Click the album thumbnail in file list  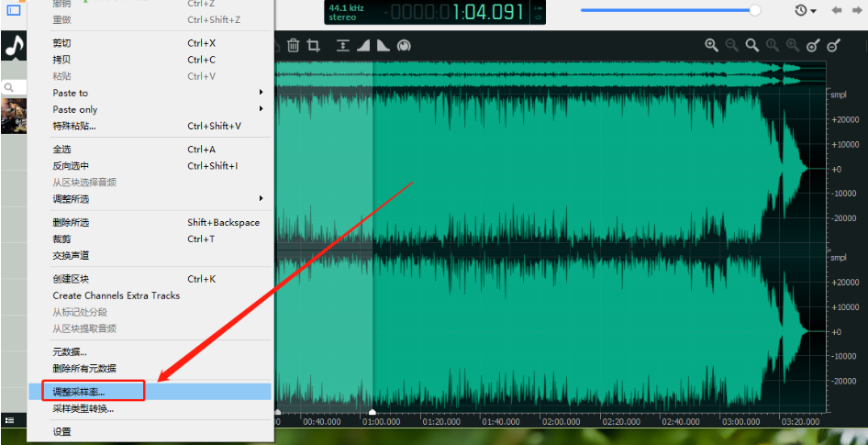point(14,116)
